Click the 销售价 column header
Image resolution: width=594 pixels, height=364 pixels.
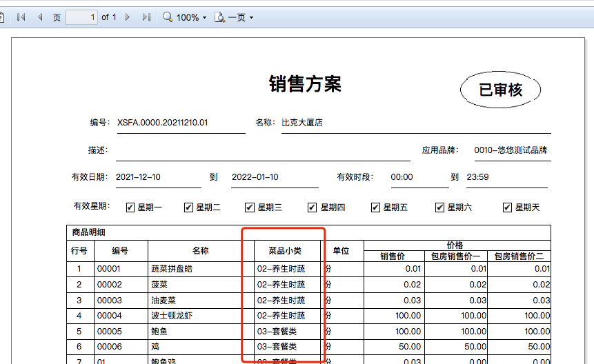394,256
